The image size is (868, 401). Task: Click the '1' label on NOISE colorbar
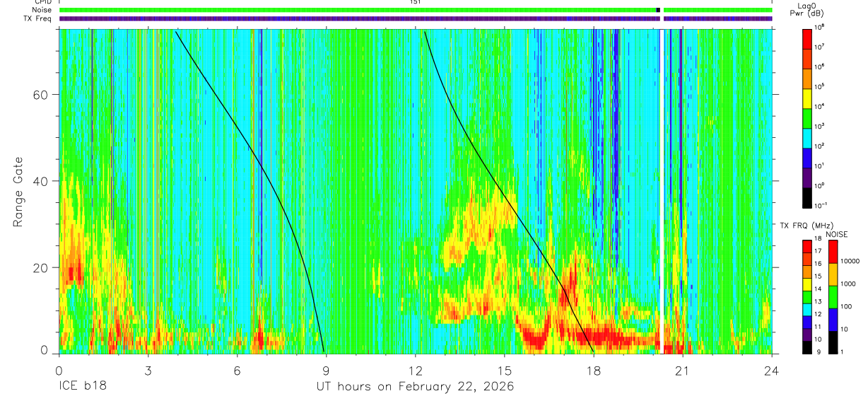842,352
